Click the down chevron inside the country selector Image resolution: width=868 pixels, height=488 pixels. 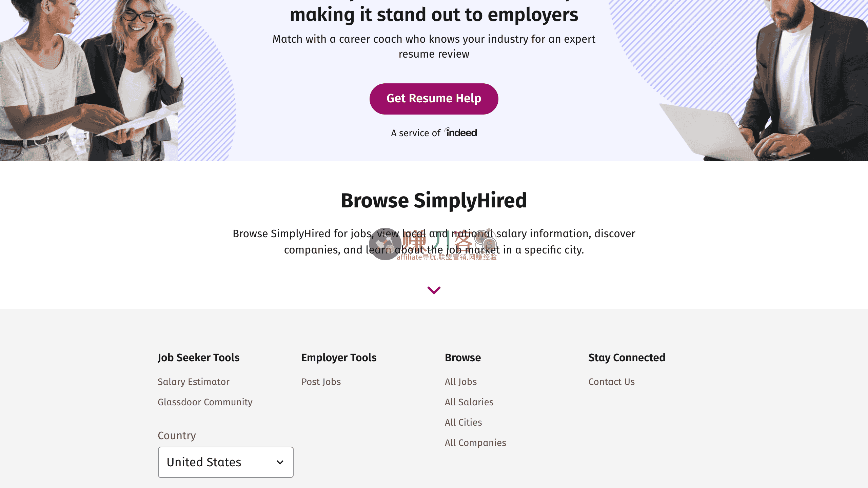(280, 462)
